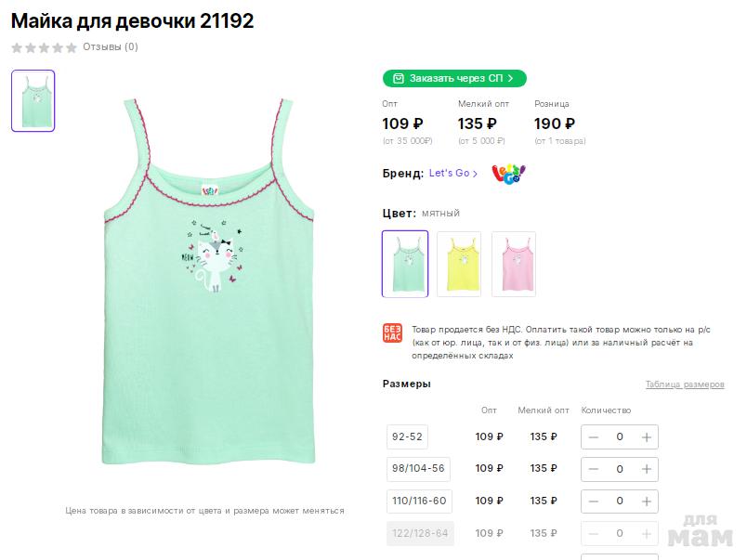Select the mint color swatch
Image resolution: width=747 pixels, height=560 pixels.
405,264
